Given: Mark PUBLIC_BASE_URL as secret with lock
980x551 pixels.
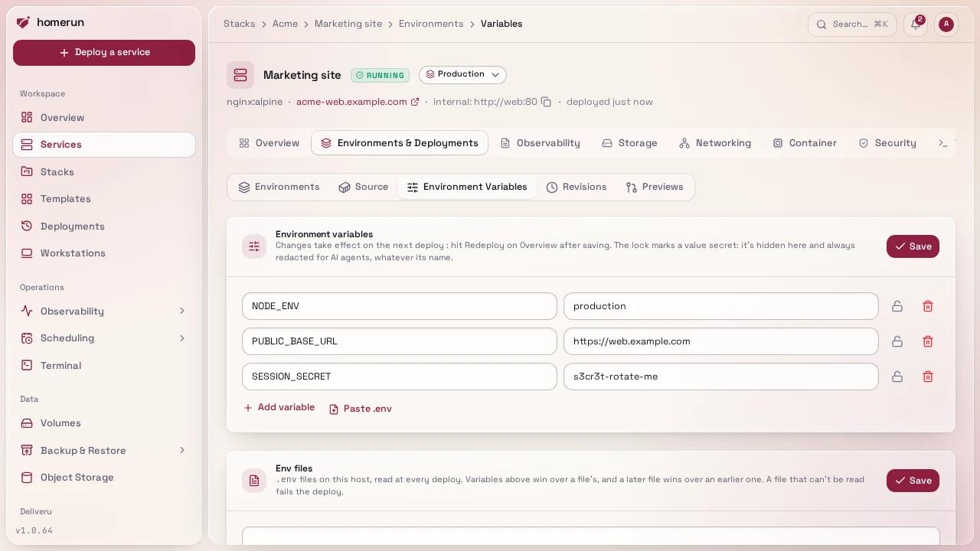Looking at the screenshot, I should pos(897,341).
